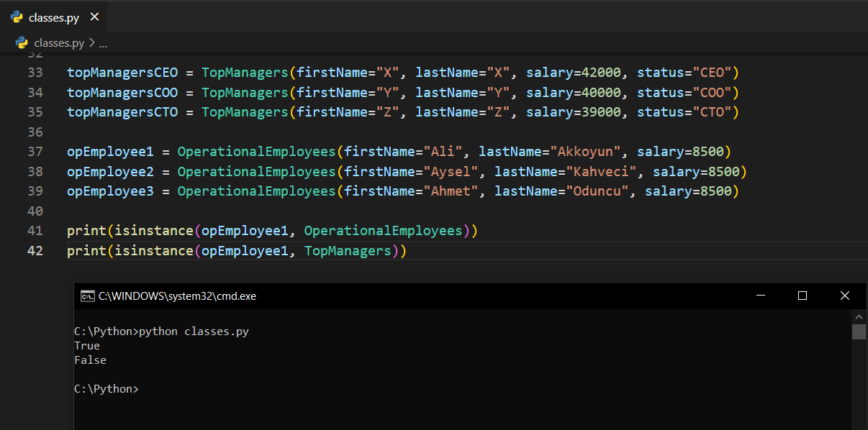Click the Python icon in the breadcrumb bar

click(x=22, y=43)
